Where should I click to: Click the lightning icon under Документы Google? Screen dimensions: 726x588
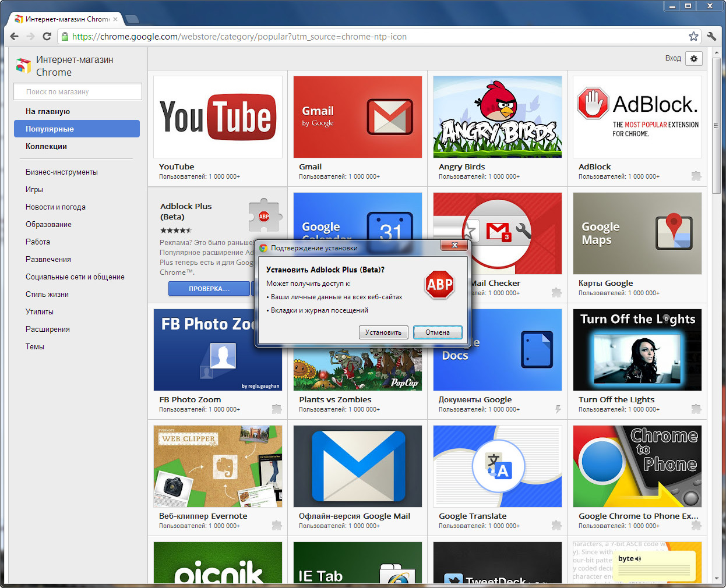coord(558,409)
